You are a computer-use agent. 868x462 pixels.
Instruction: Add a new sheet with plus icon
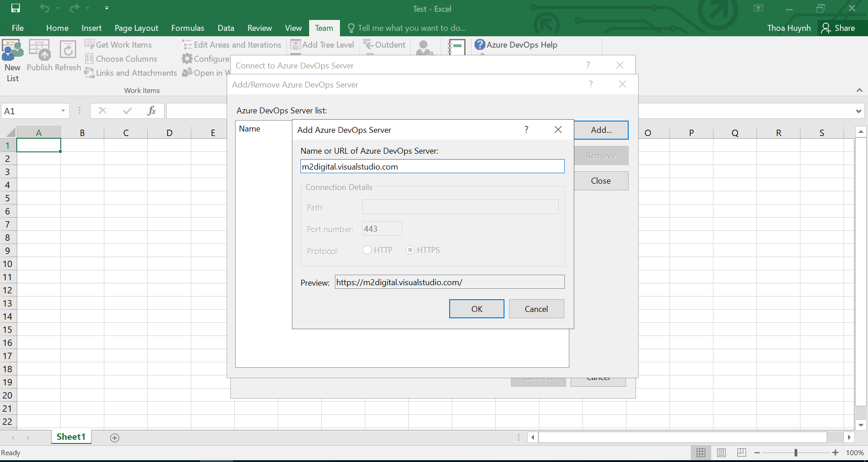coord(115,438)
